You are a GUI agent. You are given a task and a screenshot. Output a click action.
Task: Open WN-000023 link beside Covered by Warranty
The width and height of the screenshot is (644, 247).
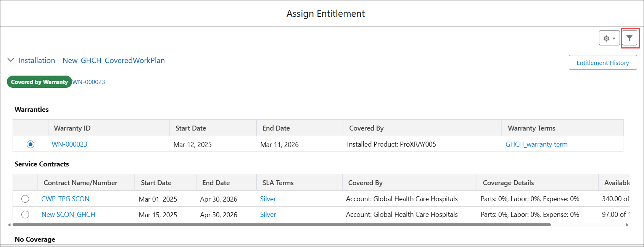point(89,82)
